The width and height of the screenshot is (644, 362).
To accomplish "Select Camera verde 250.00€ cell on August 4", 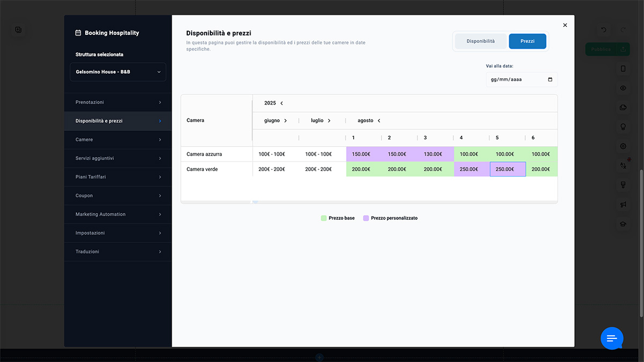I will 472,169.
